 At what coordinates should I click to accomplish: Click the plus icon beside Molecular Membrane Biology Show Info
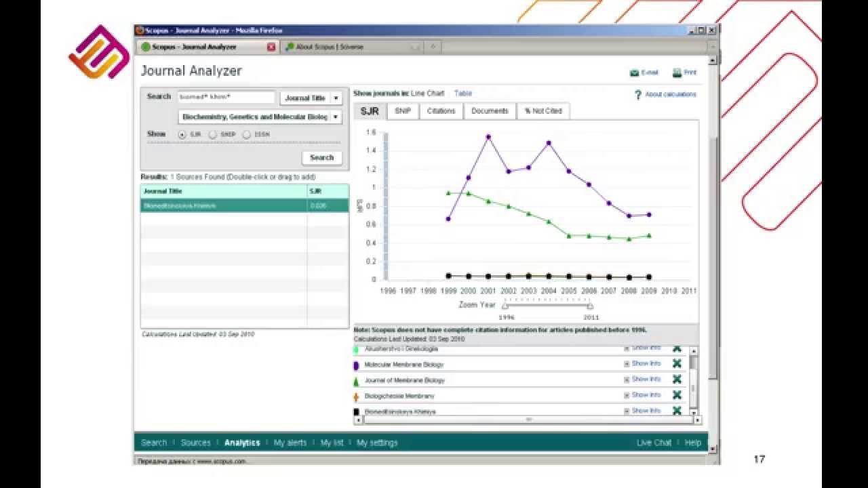point(627,364)
